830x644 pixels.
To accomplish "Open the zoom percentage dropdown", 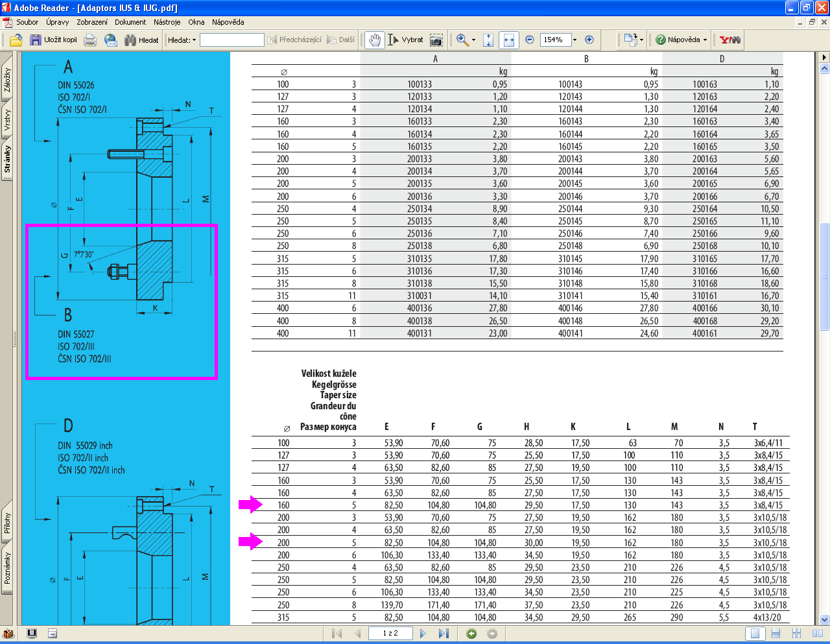I will click(575, 40).
